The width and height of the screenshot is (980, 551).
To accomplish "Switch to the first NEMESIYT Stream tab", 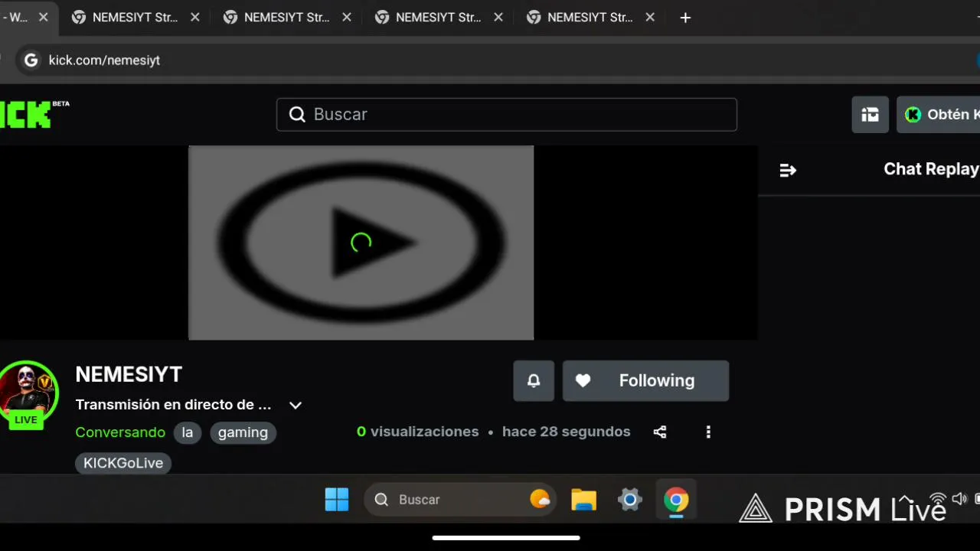I will 135,18.
